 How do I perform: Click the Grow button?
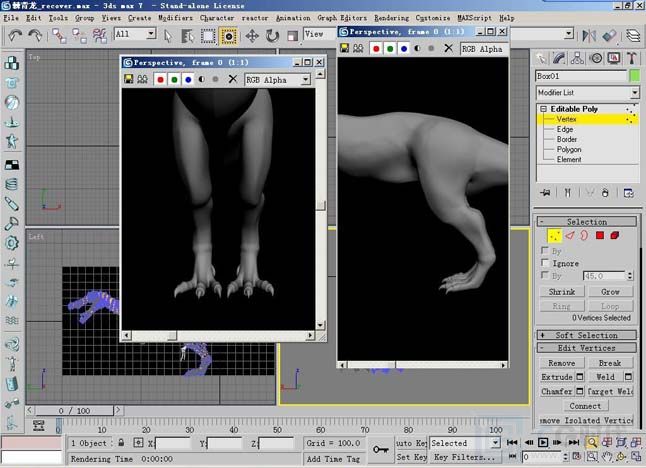(610, 292)
